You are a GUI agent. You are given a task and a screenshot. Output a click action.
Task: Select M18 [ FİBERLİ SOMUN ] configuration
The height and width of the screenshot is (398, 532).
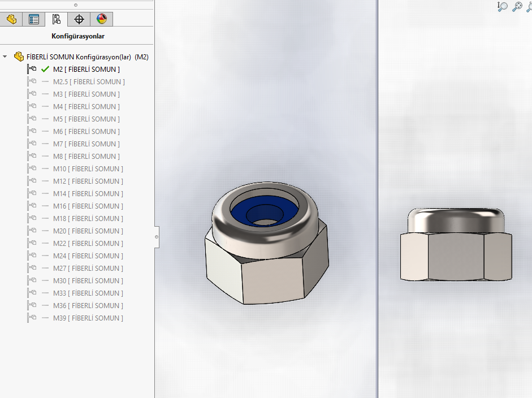click(88, 219)
